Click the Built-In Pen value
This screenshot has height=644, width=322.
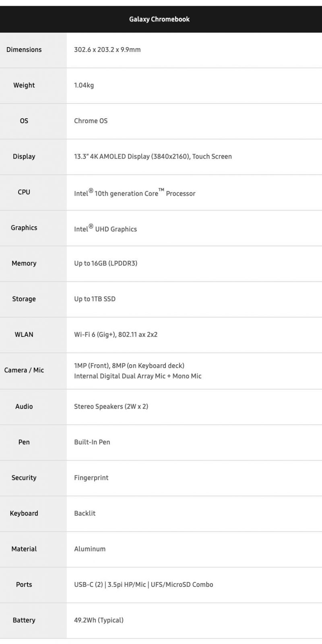pyautogui.click(x=92, y=442)
